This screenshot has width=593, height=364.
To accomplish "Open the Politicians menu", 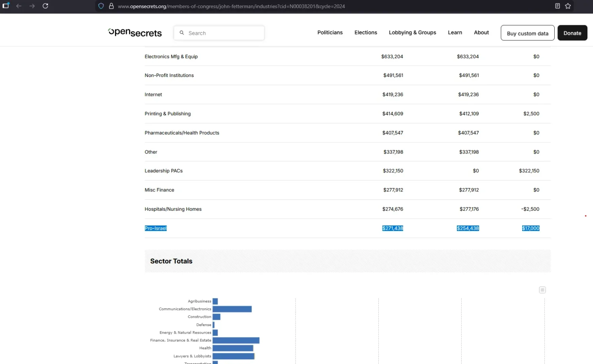I will coord(330,32).
